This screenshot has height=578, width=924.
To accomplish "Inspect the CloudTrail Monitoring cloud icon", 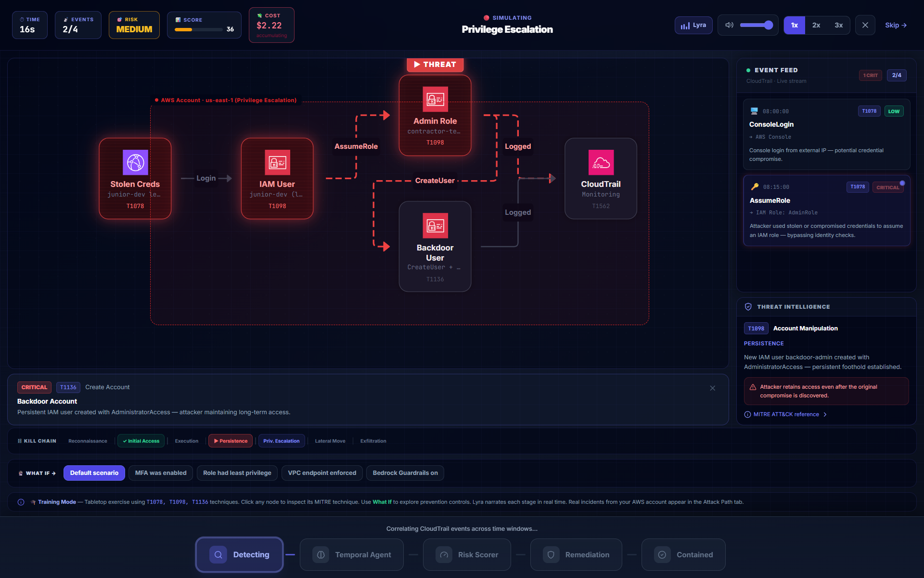I will pyautogui.click(x=601, y=162).
